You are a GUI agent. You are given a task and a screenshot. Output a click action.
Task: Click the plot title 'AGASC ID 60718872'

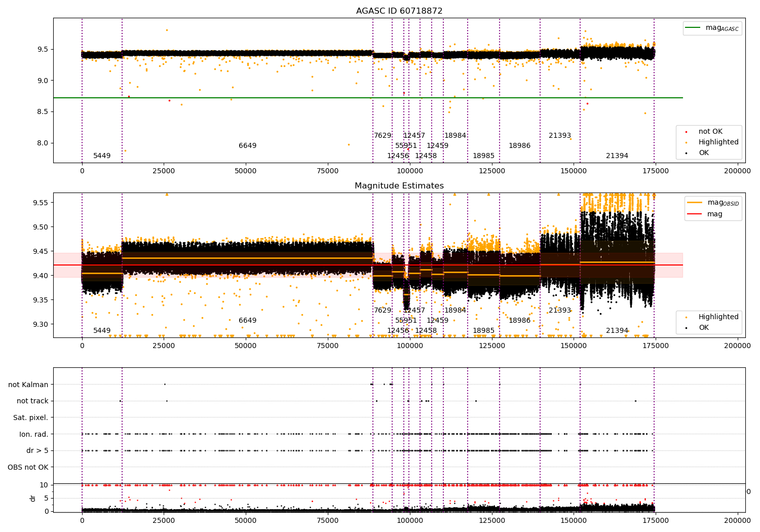tap(399, 11)
